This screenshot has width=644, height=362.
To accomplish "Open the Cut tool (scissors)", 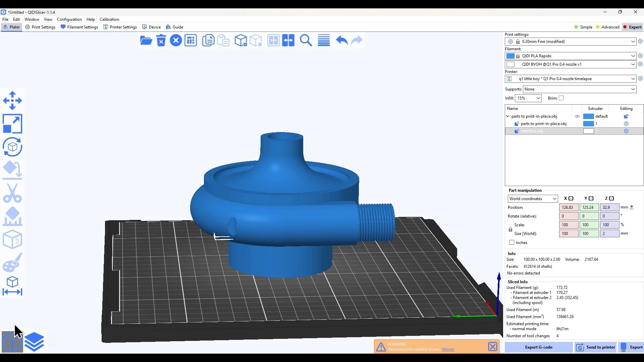I will 12,193.
